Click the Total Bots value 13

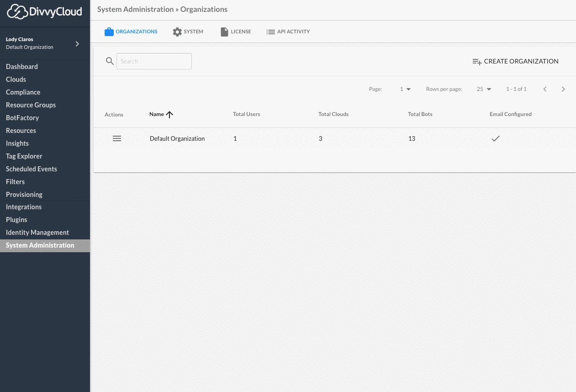click(x=412, y=138)
